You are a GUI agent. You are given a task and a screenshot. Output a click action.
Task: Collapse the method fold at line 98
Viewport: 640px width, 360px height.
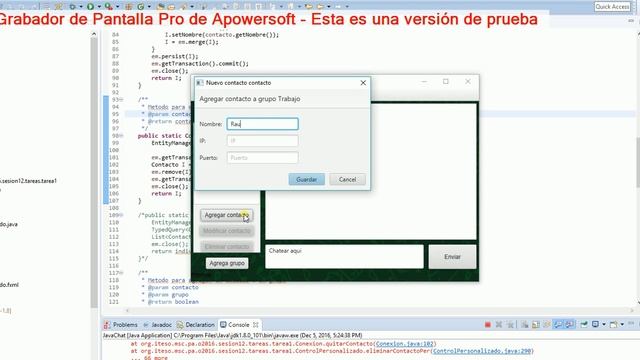(121, 136)
